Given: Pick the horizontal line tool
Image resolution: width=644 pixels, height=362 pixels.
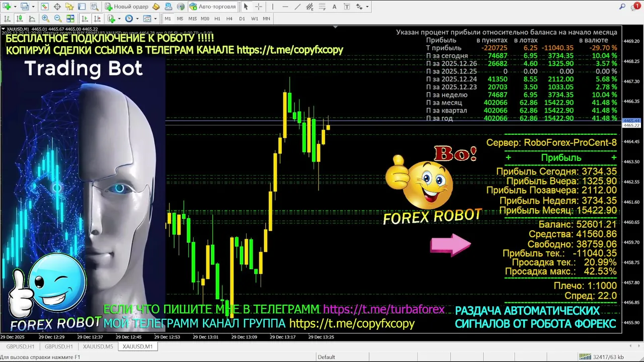Looking at the screenshot, I should pyautogui.click(x=285, y=7).
